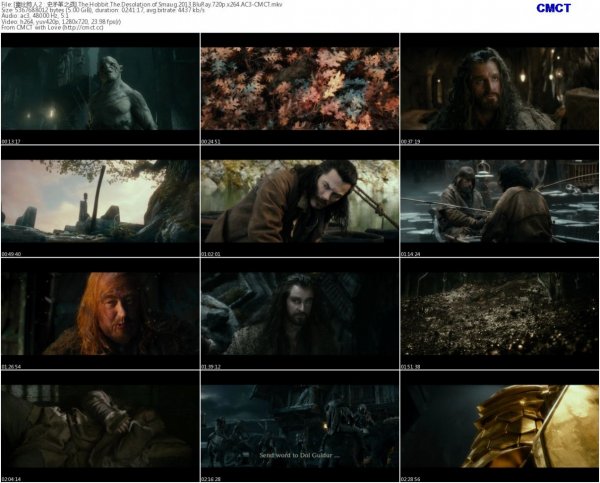Click the 01:39:12 timestamp label
The height and width of the screenshot is (483, 600).
211,367
